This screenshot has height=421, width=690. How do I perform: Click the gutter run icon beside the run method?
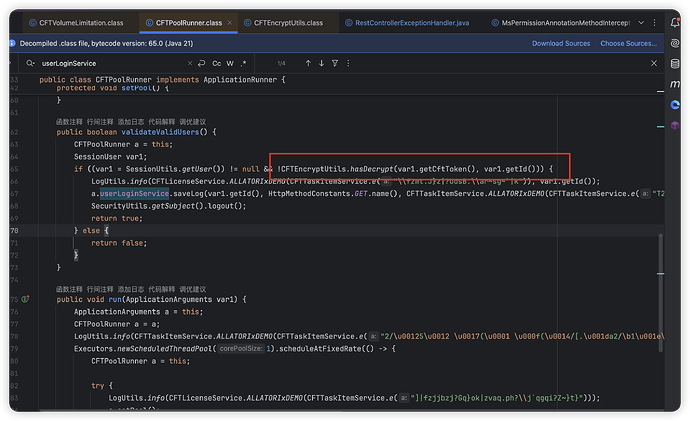26,299
